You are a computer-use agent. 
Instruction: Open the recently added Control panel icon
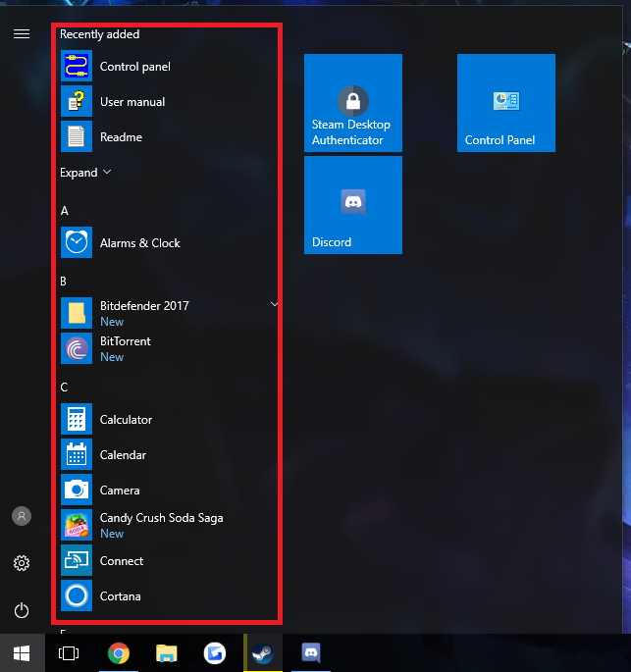(x=77, y=66)
